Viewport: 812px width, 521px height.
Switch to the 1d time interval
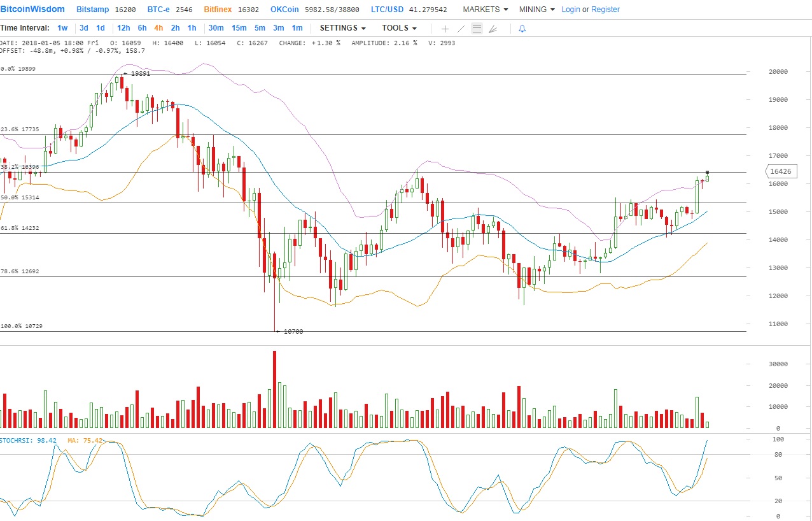click(101, 28)
